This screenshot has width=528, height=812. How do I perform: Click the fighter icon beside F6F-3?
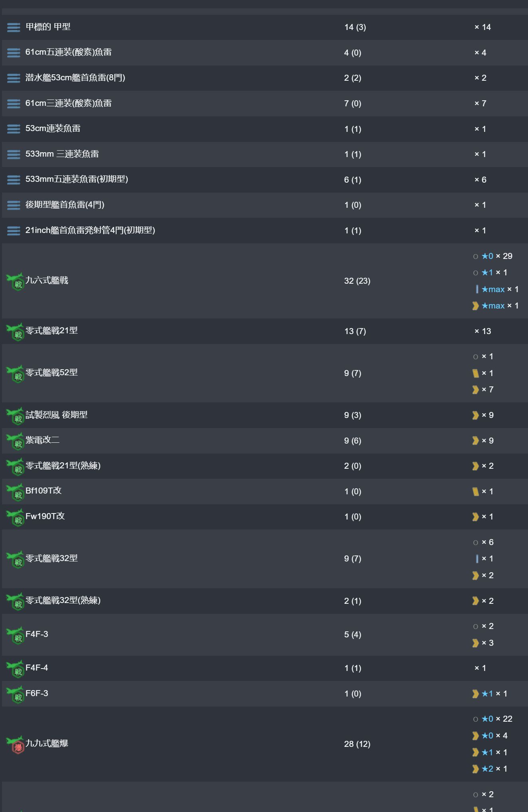pos(15,694)
